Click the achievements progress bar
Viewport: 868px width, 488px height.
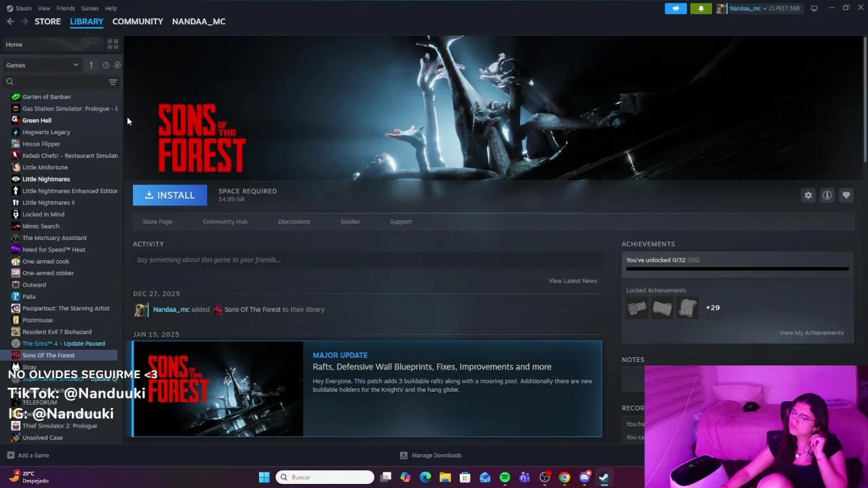pyautogui.click(x=737, y=269)
